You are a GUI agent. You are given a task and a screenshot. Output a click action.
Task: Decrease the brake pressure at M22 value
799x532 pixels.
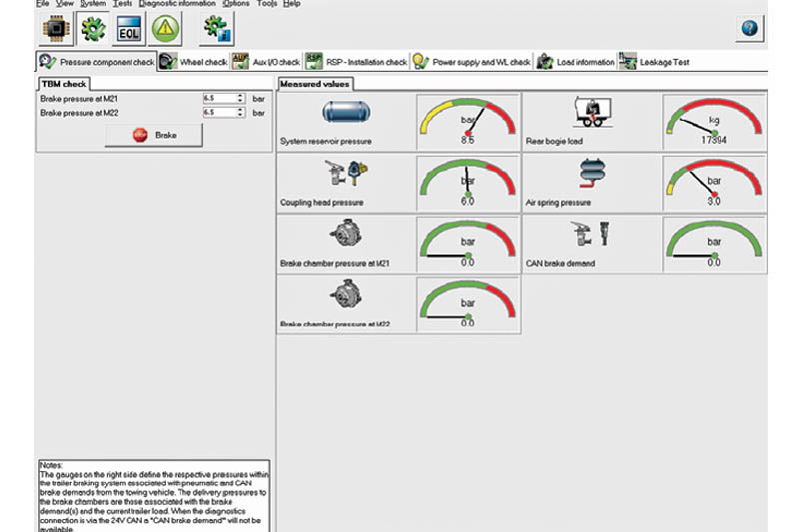coord(241,116)
